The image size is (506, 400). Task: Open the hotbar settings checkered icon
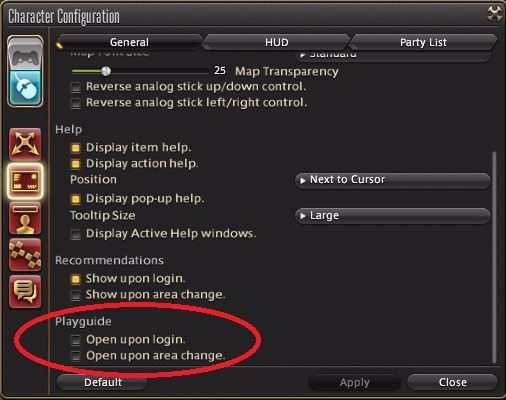pyautogui.click(x=25, y=255)
